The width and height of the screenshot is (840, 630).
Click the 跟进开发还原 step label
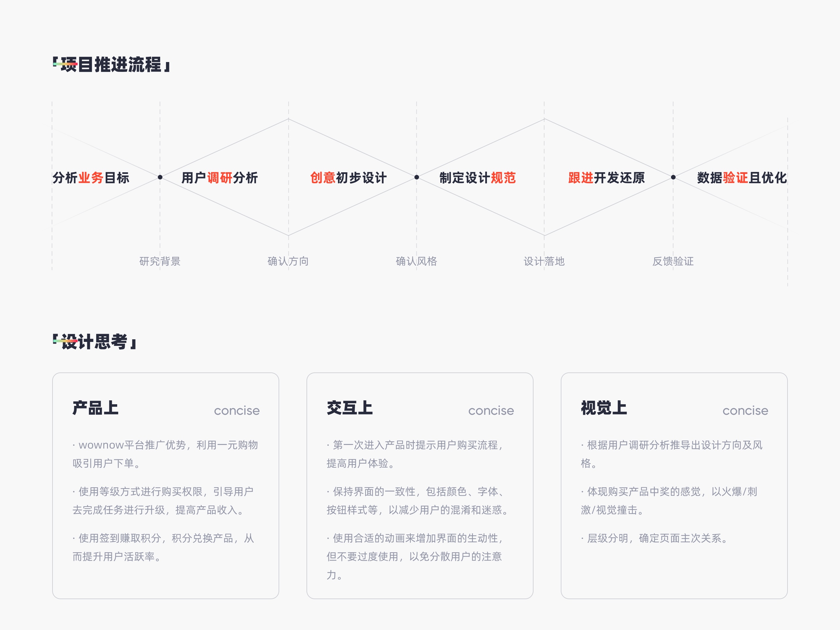coord(606,178)
